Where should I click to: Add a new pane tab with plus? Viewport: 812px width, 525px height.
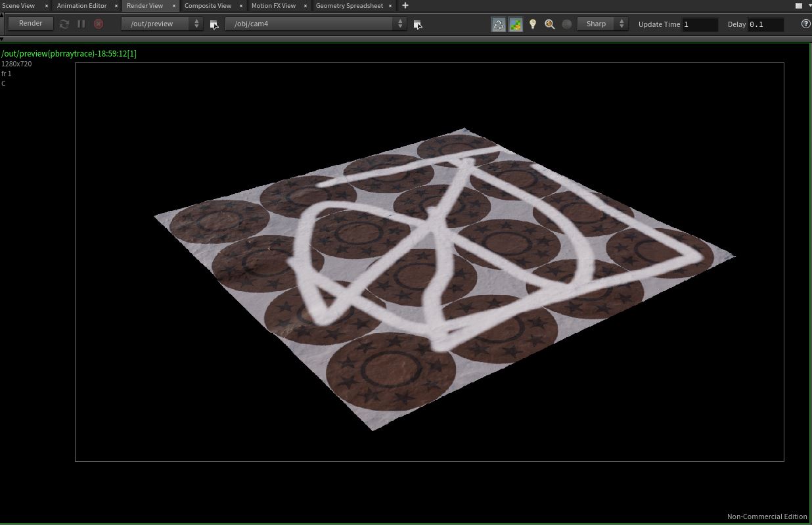click(x=405, y=5)
